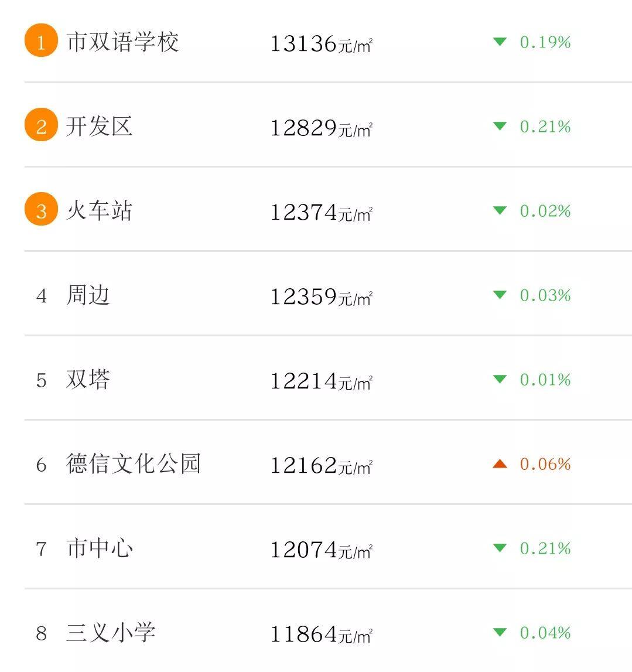Click the orange rank 2 badge

(x=41, y=125)
